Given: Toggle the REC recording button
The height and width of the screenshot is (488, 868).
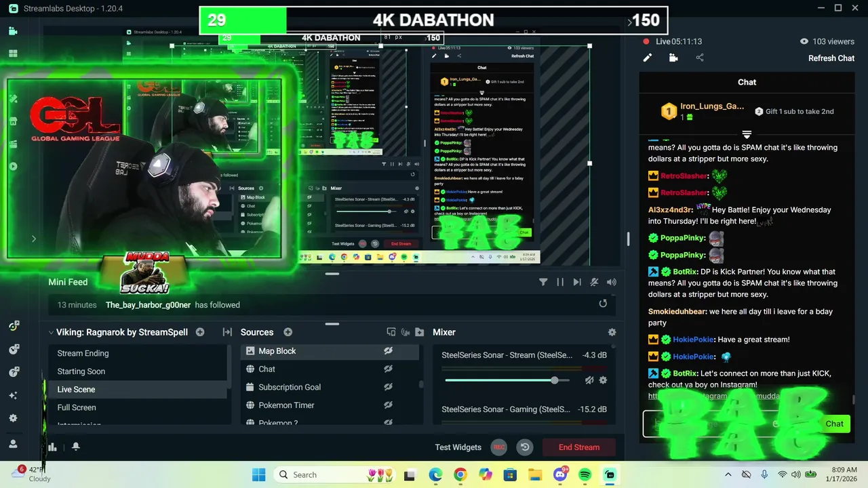Looking at the screenshot, I should tap(499, 447).
